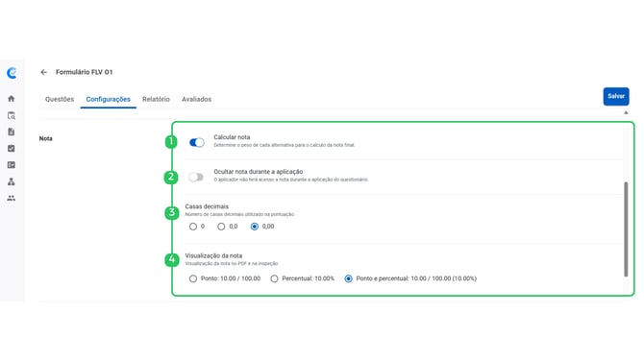Select Ponto: 10.00 / 100.00 option

click(193, 278)
